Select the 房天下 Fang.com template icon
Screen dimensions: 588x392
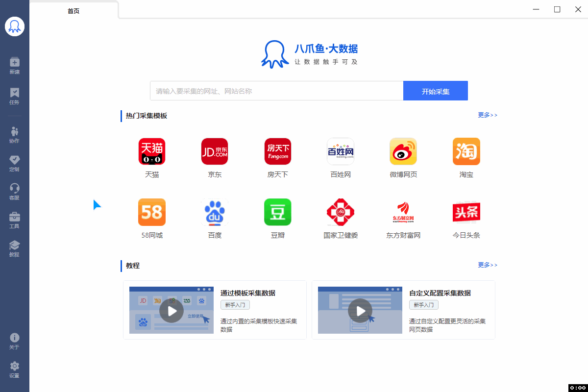coord(278,151)
